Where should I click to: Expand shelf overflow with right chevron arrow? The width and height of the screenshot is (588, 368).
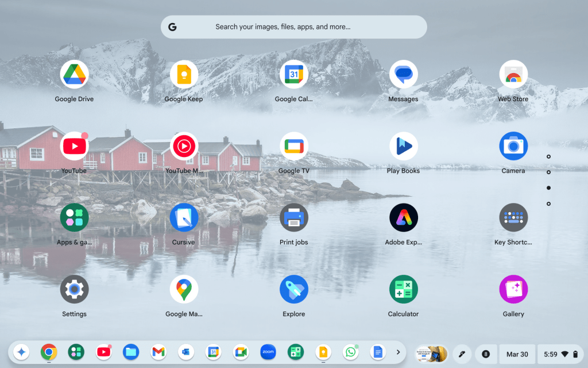(x=398, y=352)
